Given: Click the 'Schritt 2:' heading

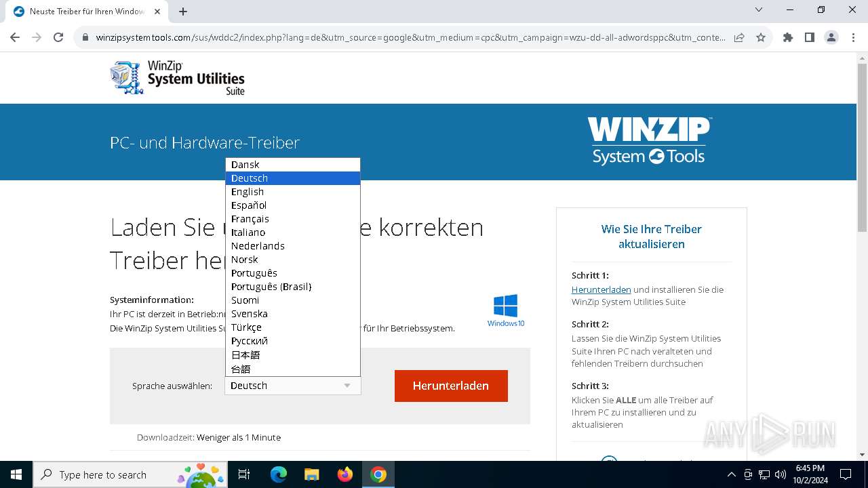Looking at the screenshot, I should 590,324.
